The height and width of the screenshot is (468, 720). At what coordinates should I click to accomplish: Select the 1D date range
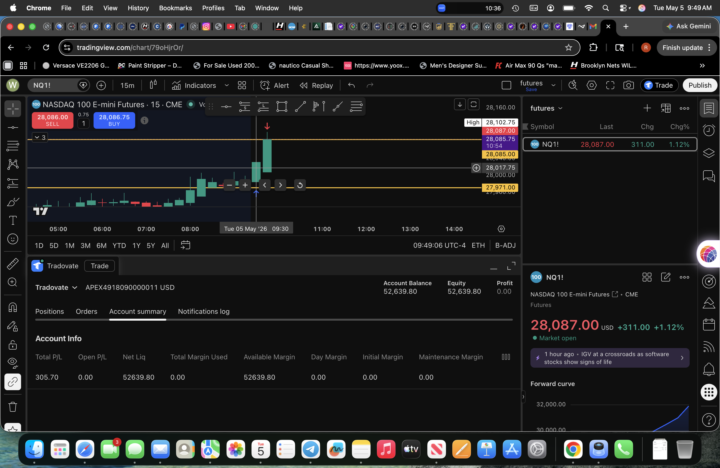(39, 246)
